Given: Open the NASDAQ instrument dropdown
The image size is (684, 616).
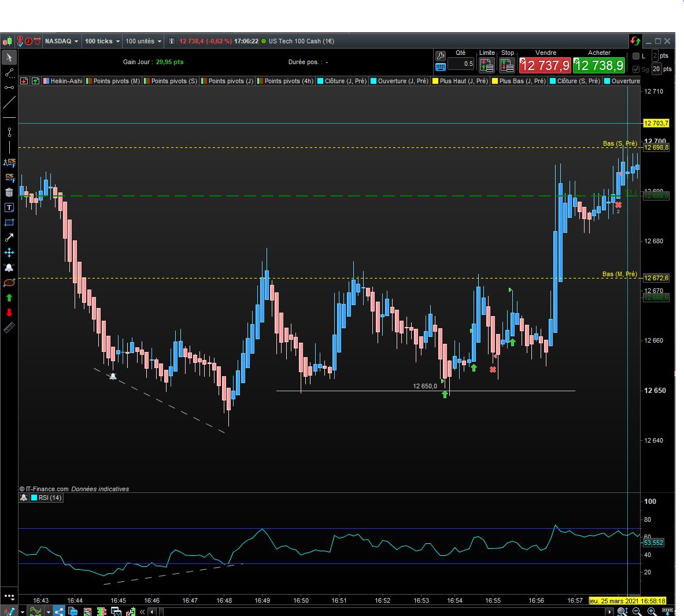Looking at the screenshot, I should click(61, 42).
